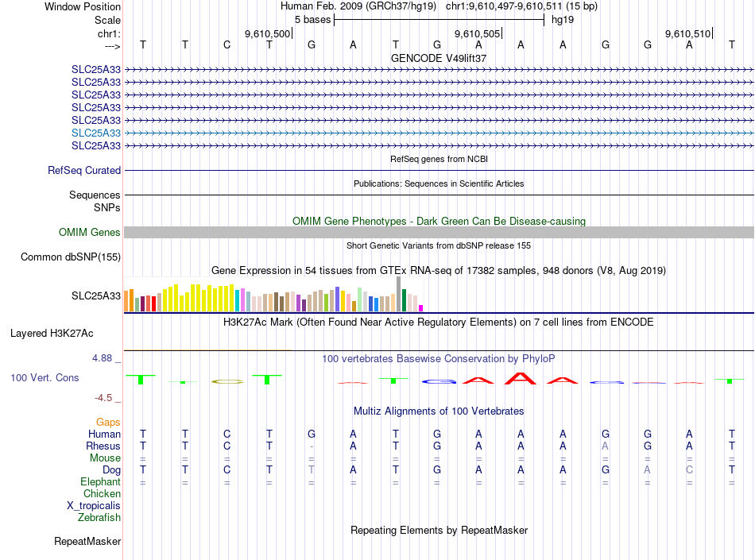The image size is (755, 560).
Task: Click the magenta GTEx expression bar
Action: 421,308
